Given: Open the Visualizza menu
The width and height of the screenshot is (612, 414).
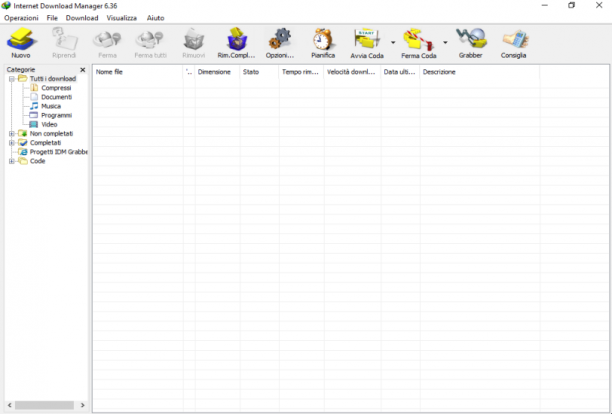Looking at the screenshot, I should (122, 18).
